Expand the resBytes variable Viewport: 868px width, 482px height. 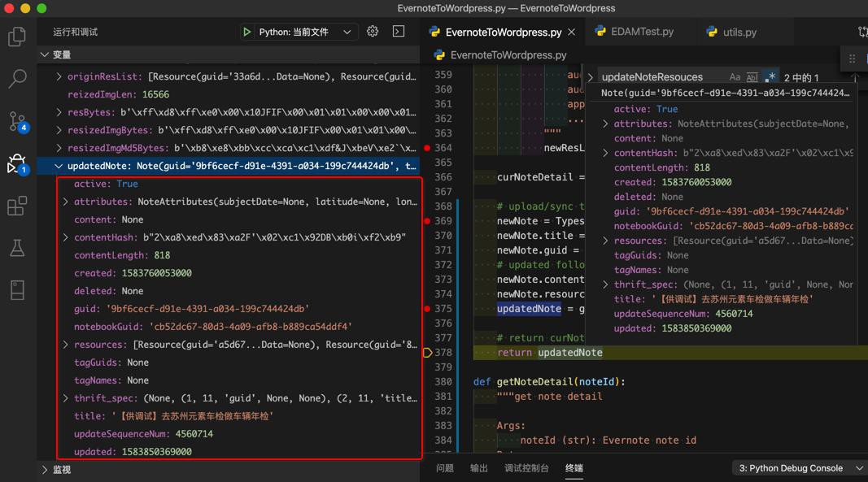tap(59, 112)
